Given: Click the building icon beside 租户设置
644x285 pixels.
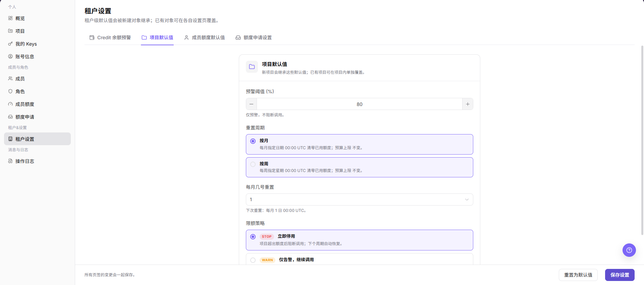Looking at the screenshot, I should pyautogui.click(x=10, y=139).
